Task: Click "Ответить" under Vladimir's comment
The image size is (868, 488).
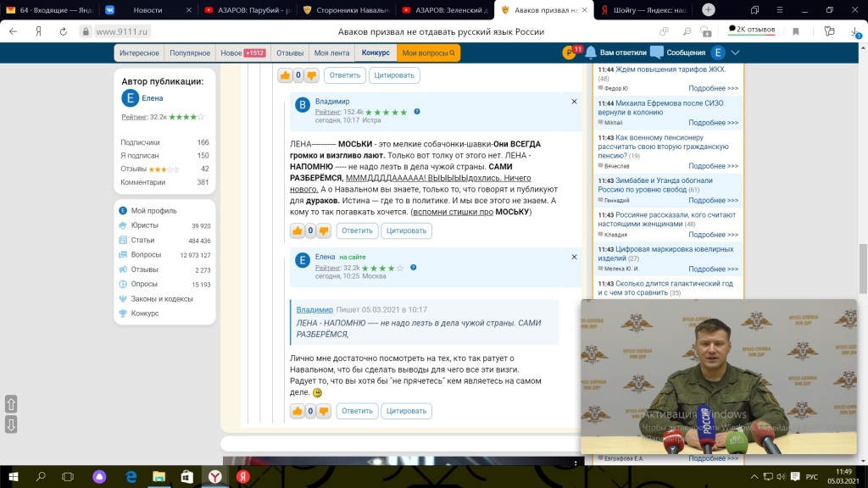Action: [357, 230]
